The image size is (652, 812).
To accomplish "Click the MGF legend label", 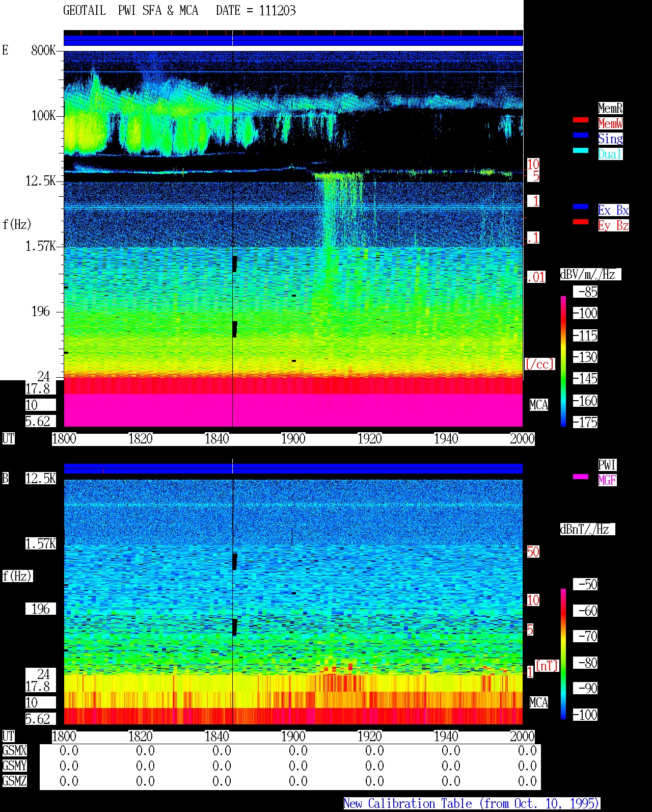I will (607, 480).
